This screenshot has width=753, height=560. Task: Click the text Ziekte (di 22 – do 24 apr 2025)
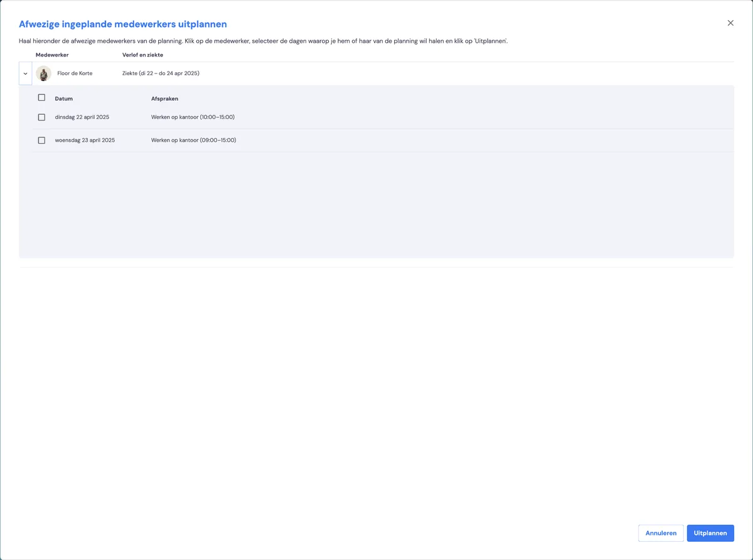coord(161,73)
